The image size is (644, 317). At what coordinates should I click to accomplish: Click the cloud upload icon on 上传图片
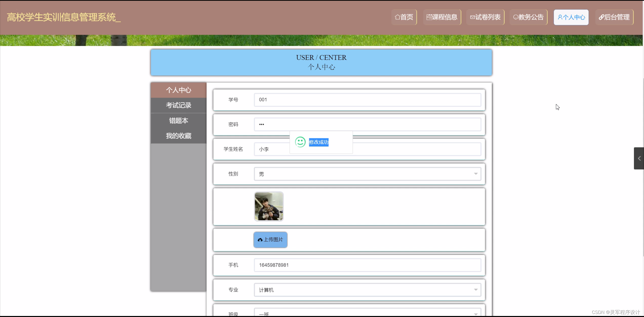pyautogui.click(x=260, y=240)
